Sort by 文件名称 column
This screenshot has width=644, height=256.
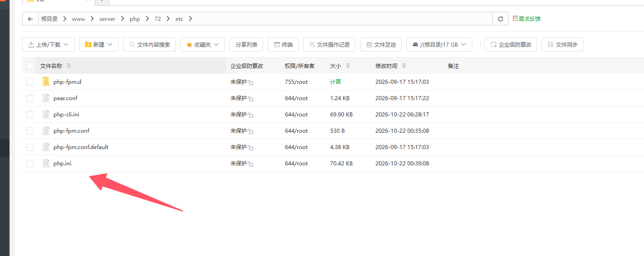(x=69, y=66)
